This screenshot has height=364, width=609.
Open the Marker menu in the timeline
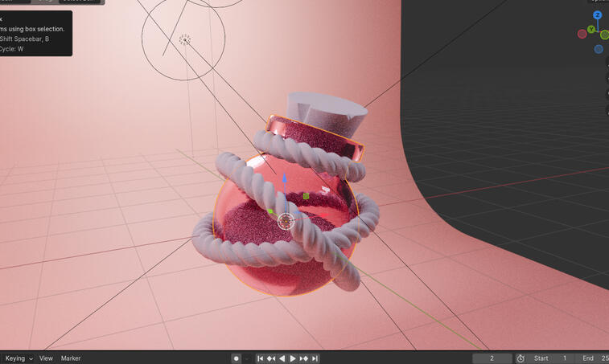(71, 358)
